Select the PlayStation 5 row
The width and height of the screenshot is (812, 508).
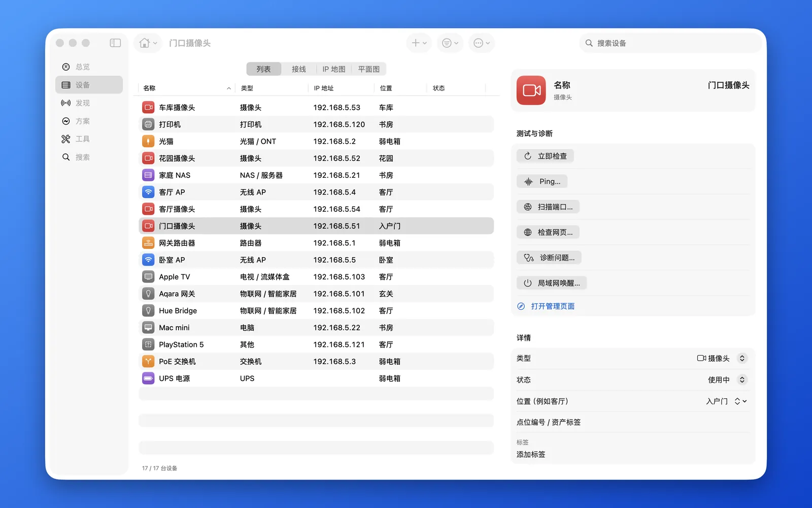(x=316, y=344)
